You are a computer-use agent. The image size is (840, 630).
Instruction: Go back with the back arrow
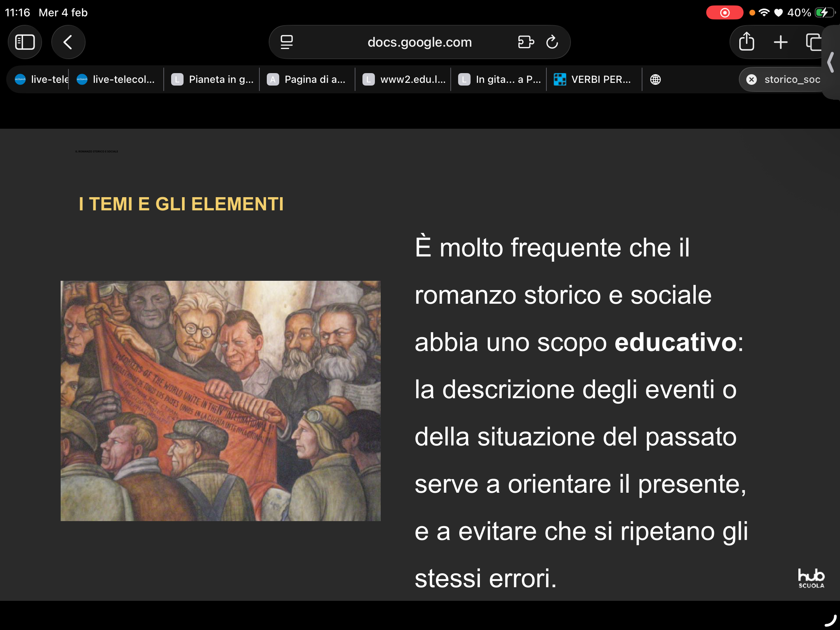[x=68, y=42]
